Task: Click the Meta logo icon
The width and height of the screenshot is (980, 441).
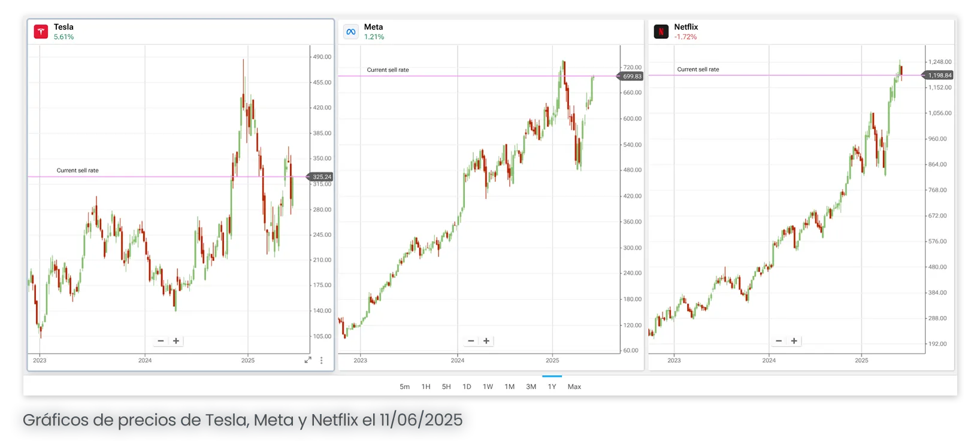Action: pyautogui.click(x=351, y=32)
